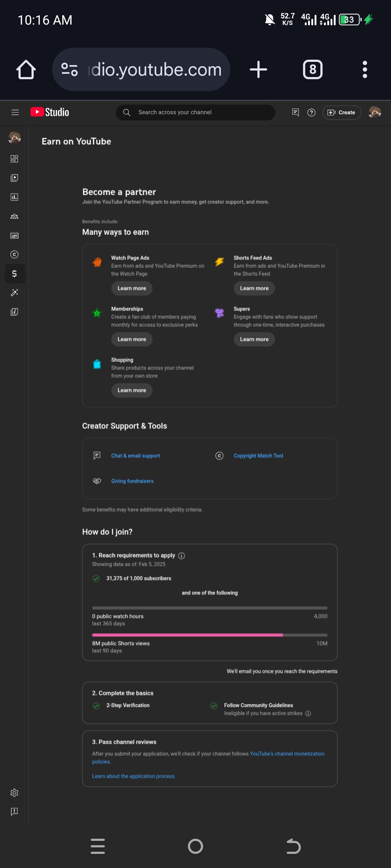Learn more about Shopping

click(x=132, y=390)
